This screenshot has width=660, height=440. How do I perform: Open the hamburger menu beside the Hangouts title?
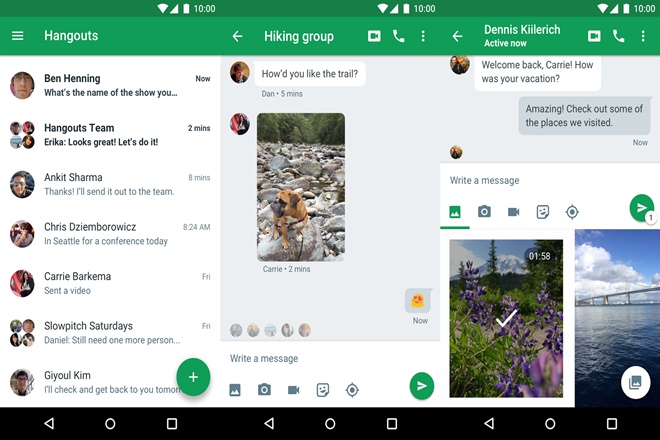click(17, 36)
